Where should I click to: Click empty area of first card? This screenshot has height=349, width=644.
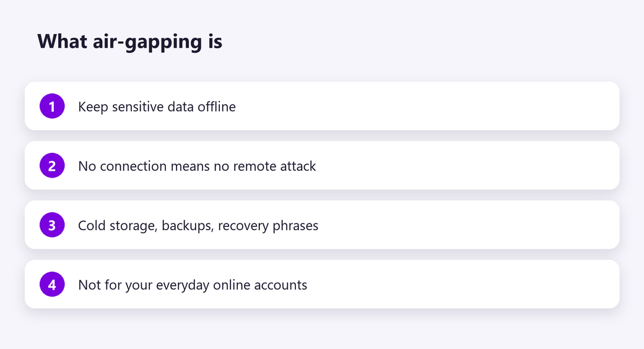point(427,106)
